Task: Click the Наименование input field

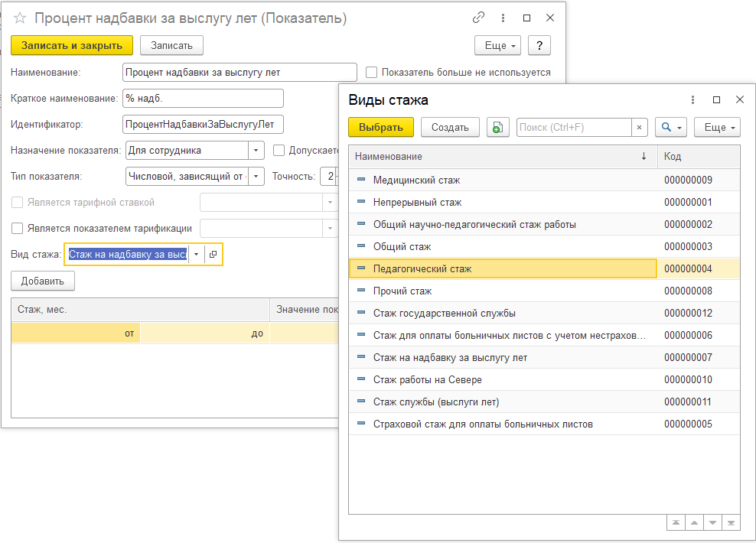Action: pyautogui.click(x=240, y=72)
